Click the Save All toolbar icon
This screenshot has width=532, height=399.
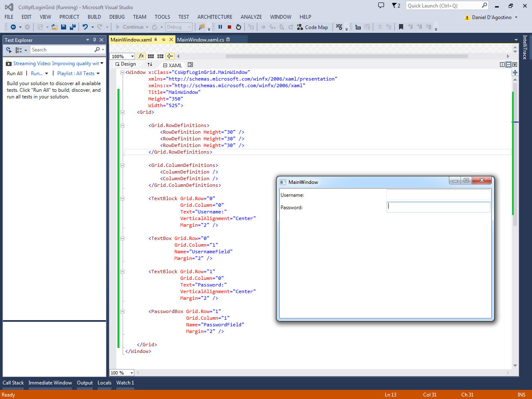72,27
